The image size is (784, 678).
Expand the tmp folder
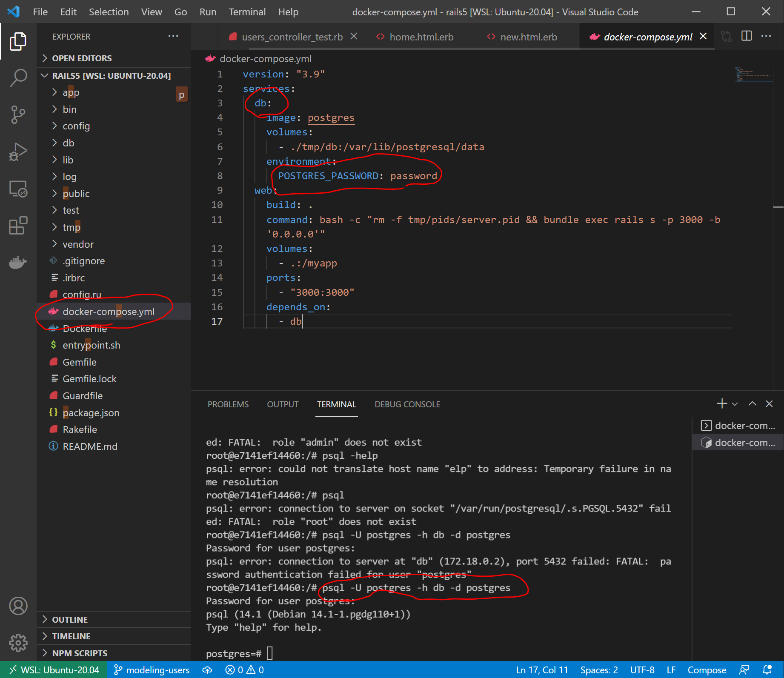(x=114, y=227)
